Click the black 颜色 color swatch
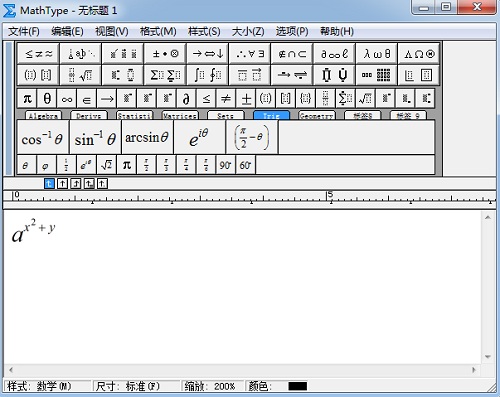The width and height of the screenshot is (500, 397). point(297,386)
